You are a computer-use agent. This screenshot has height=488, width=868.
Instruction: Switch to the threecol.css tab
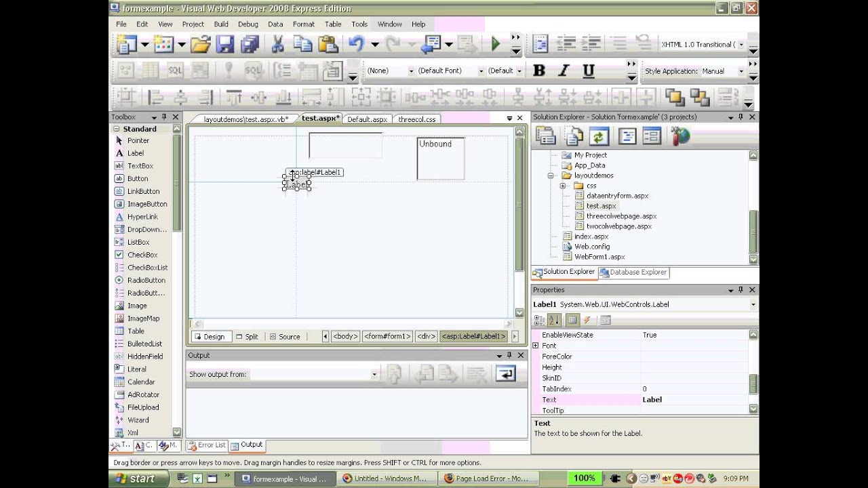click(417, 119)
